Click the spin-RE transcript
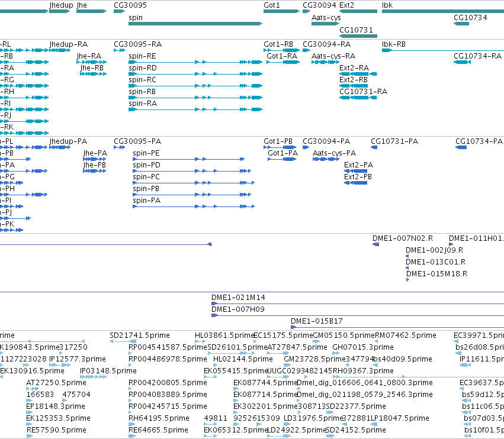 195,62
